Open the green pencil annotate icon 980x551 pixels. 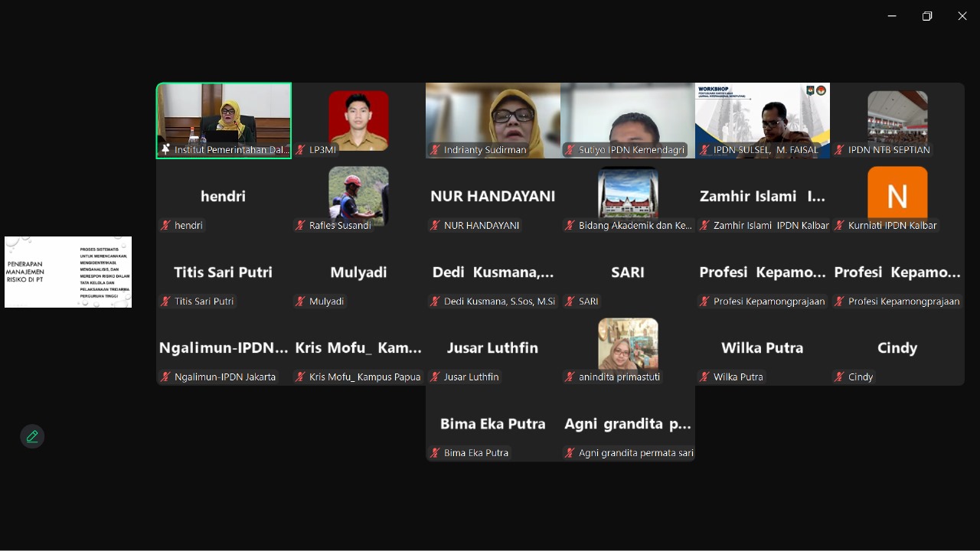32,436
